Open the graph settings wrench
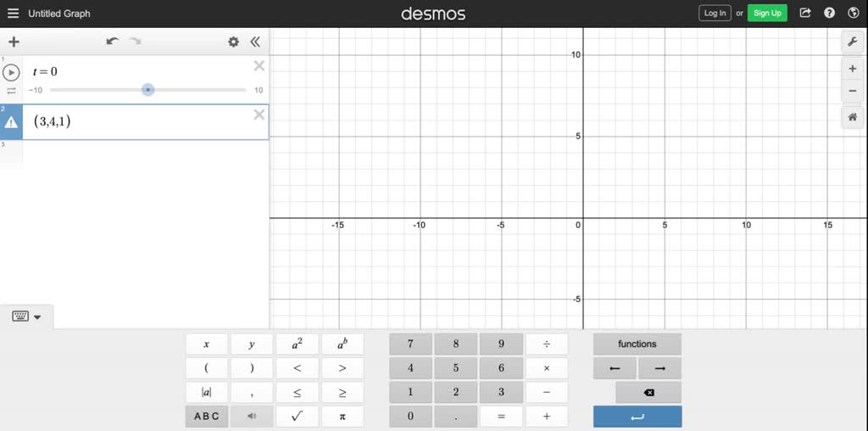 (x=853, y=42)
